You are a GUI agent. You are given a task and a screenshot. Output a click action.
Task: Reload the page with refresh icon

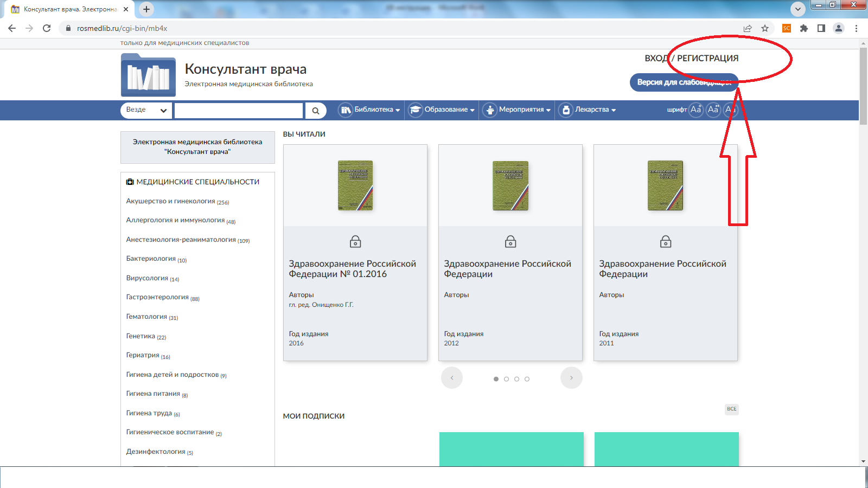tap(47, 28)
